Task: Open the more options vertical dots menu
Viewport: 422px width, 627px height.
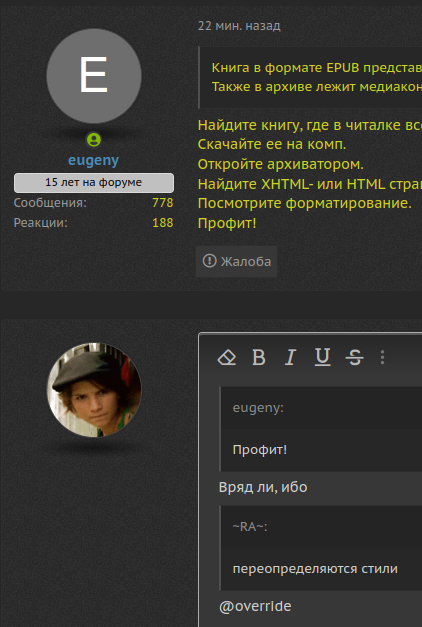Action: pyautogui.click(x=382, y=357)
